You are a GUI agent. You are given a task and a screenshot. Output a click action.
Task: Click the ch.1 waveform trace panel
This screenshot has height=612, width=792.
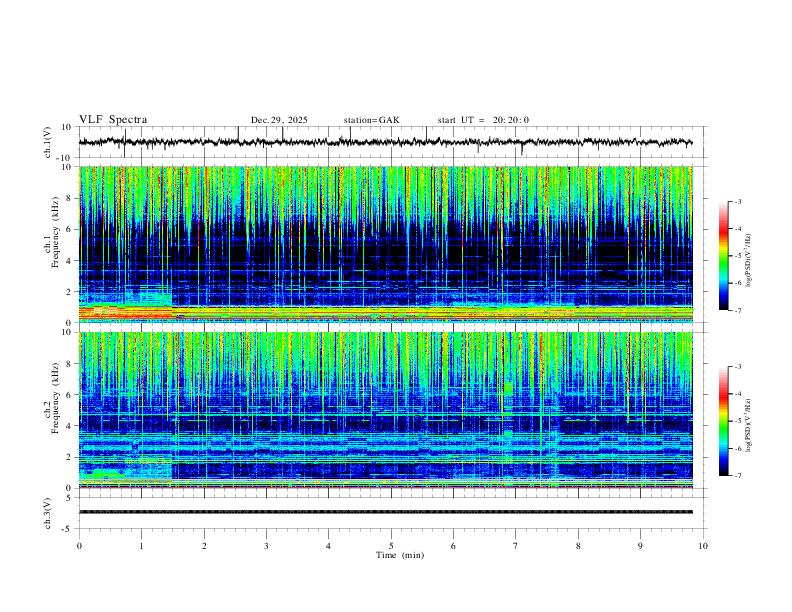coord(393,142)
